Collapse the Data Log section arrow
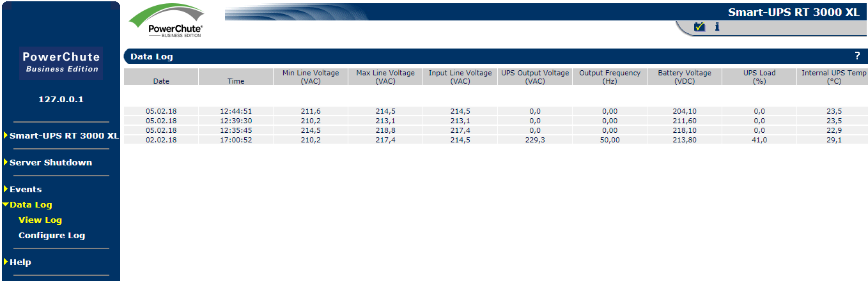The height and width of the screenshot is (281, 868). [5, 205]
